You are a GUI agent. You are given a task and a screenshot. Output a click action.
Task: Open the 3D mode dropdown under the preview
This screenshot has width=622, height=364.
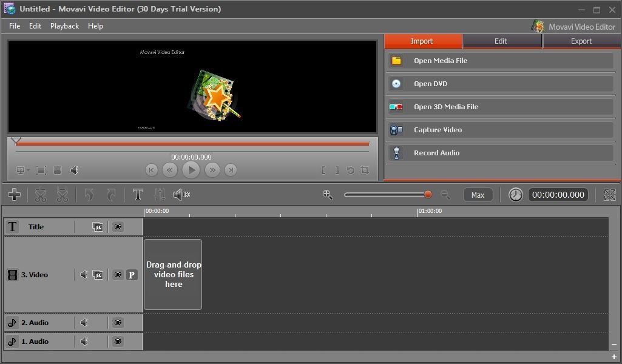pos(22,170)
